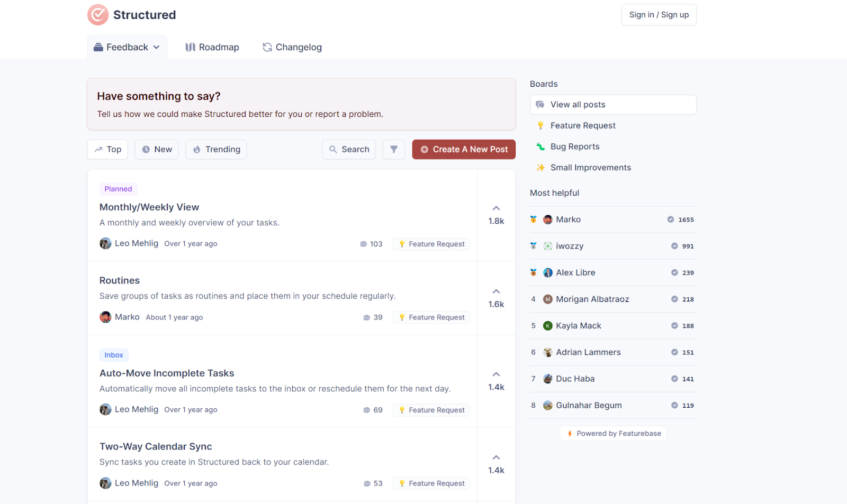Click Feature Request tag on Auto-Move post
The height and width of the screenshot is (504, 847).
tap(431, 410)
